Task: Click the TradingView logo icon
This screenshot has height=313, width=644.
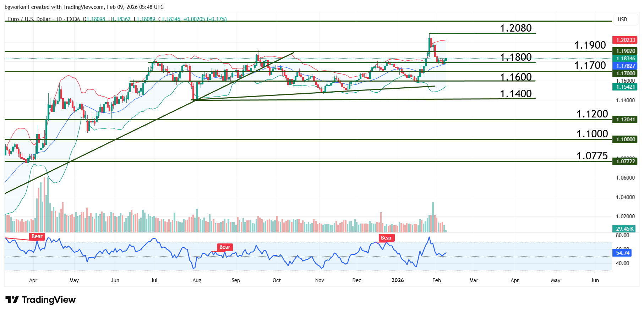Action: [12, 300]
